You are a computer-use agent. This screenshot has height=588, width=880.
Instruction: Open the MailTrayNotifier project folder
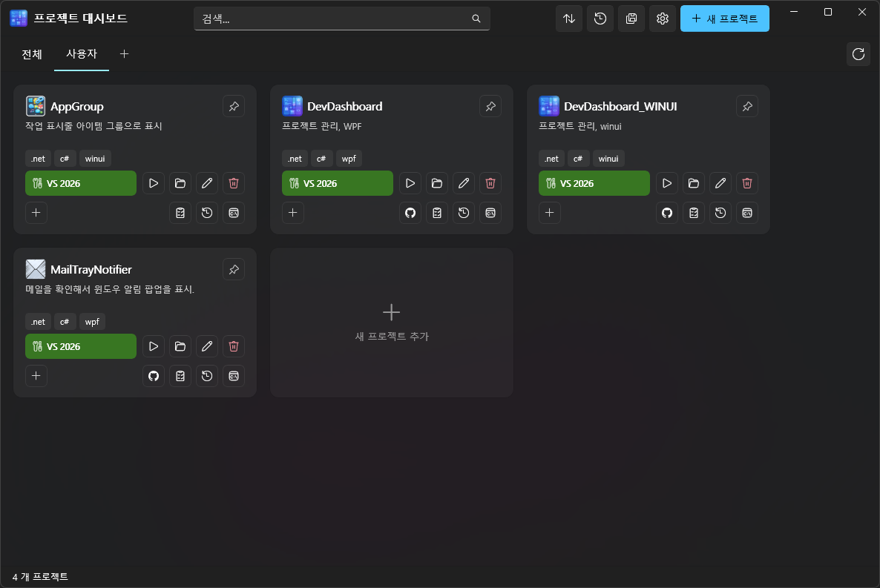[180, 346]
